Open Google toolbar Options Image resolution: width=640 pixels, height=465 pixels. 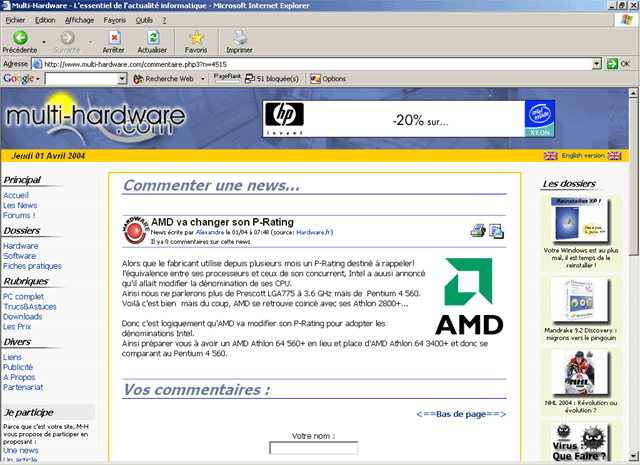tap(328, 79)
